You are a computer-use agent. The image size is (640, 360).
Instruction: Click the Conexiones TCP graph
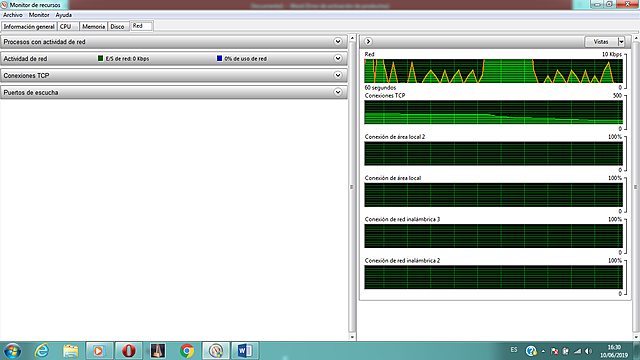[493, 112]
